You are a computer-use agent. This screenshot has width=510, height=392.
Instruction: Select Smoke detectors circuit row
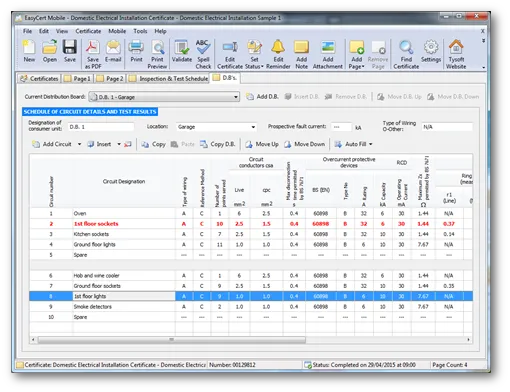[x=251, y=307]
